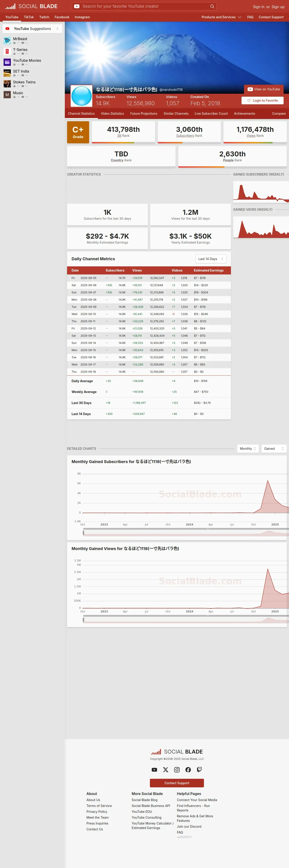
Task: Click Login to Favorite button
Action: point(262,101)
